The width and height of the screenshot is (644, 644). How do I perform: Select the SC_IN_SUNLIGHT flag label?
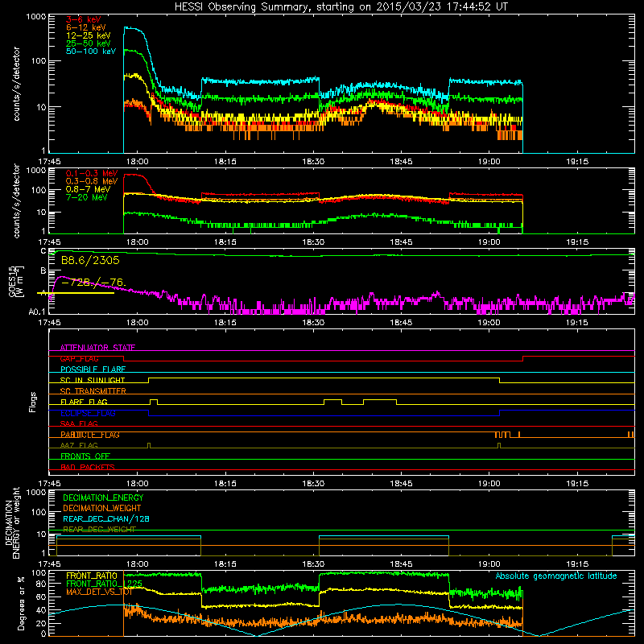pos(93,380)
